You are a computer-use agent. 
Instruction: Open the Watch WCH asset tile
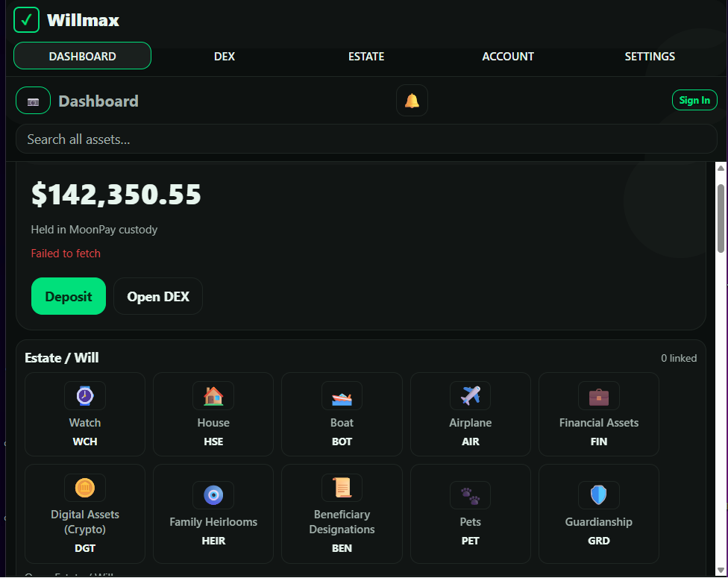point(85,414)
